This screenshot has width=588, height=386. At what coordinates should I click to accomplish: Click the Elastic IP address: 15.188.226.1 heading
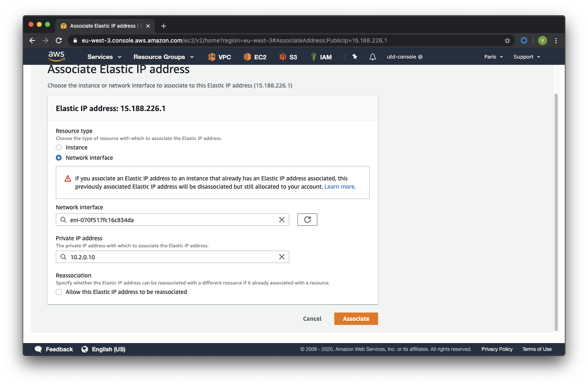coord(111,109)
